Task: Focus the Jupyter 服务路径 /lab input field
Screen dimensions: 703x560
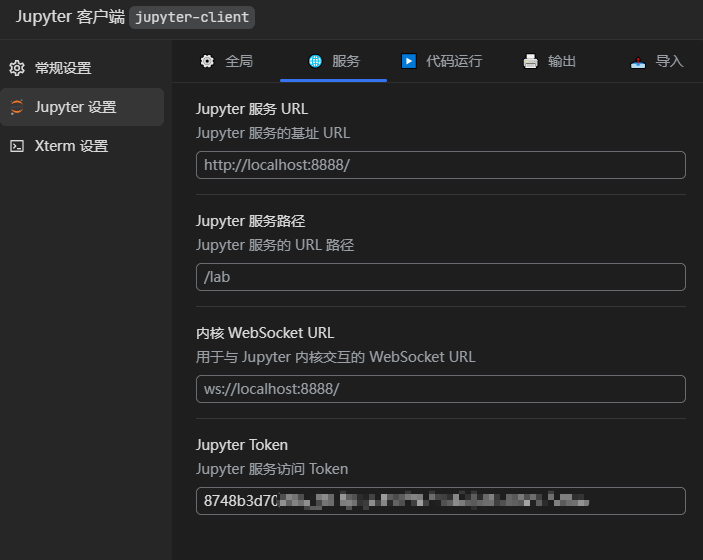Action: click(441, 277)
